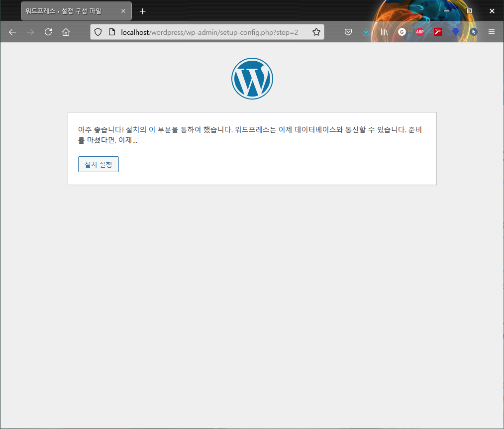Click the tracking protection shield icon
The image size is (504, 429).
click(x=98, y=32)
